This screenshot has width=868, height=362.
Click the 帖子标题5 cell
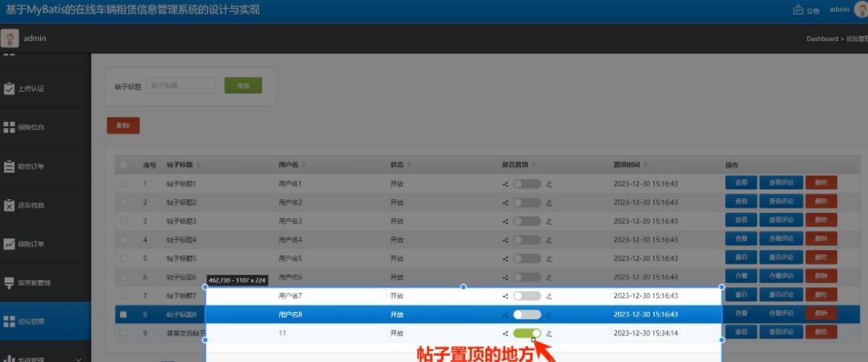(182, 258)
